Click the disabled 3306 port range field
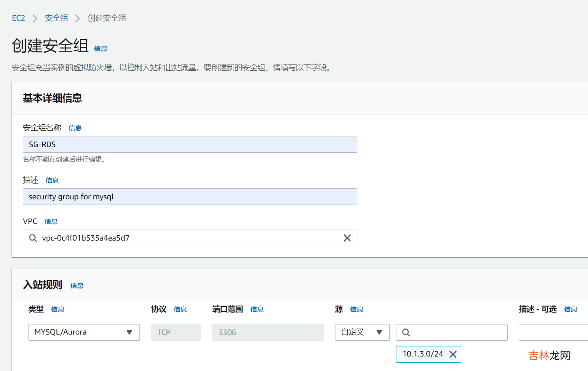Viewport: 588px width, 371px height. pyautogui.click(x=268, y=332)
